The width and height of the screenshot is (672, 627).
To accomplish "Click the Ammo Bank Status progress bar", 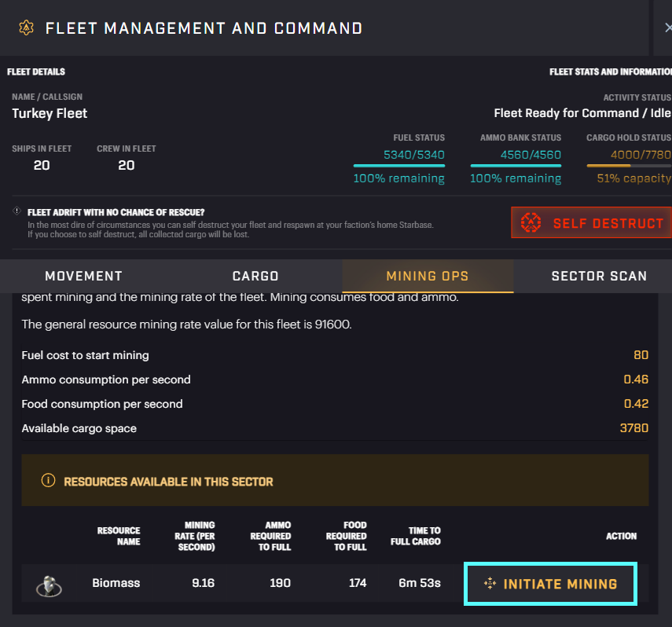I will pyautogui.click(x=516, y=166).
